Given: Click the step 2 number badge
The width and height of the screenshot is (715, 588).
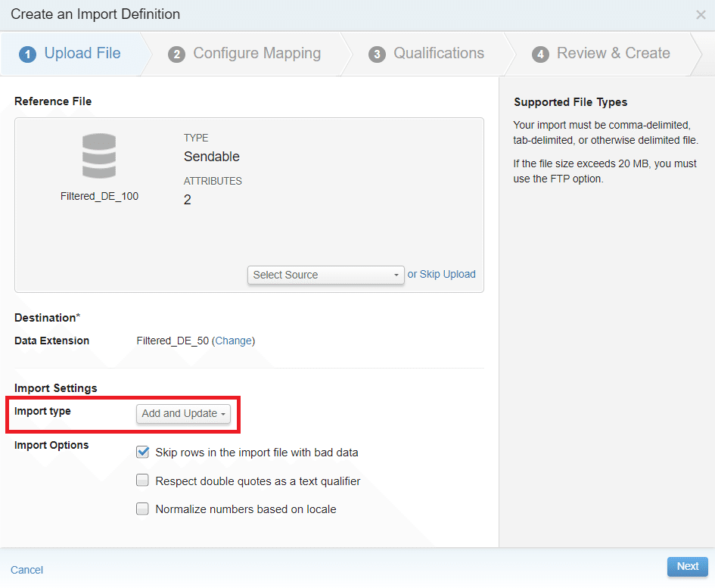Looking at the screenshot, I should pyautogui.click(x=176, y=54).
